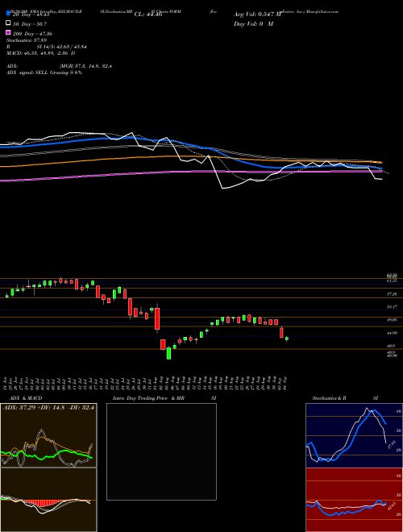Select the '200 Day - 47.86' label
The image size is (403, 532).
[32, 34]
